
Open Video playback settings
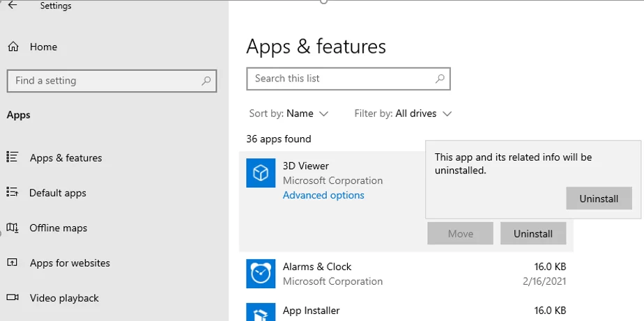click(x=64, y=298)
